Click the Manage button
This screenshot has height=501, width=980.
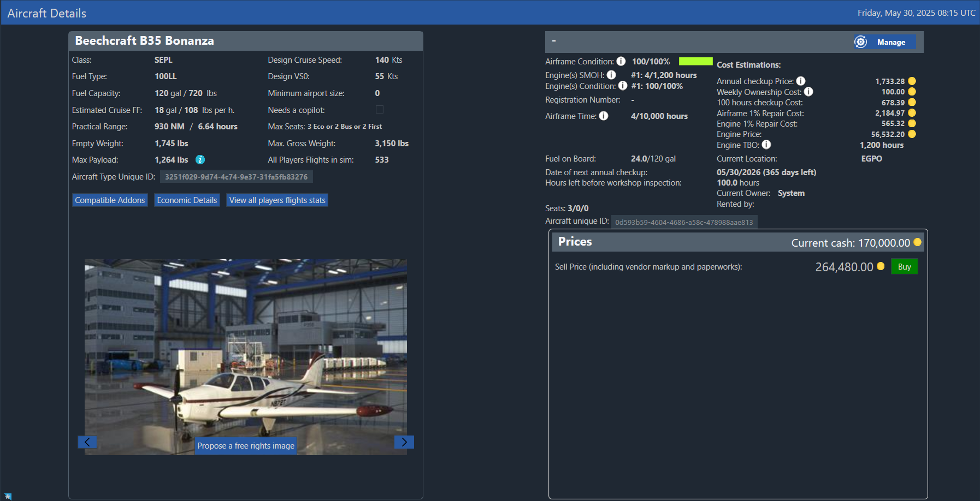[885, 42]
